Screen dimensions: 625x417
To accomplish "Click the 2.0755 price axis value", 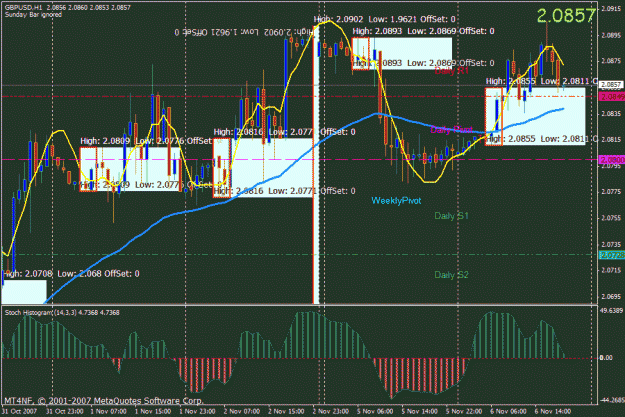I will (611, 218).
